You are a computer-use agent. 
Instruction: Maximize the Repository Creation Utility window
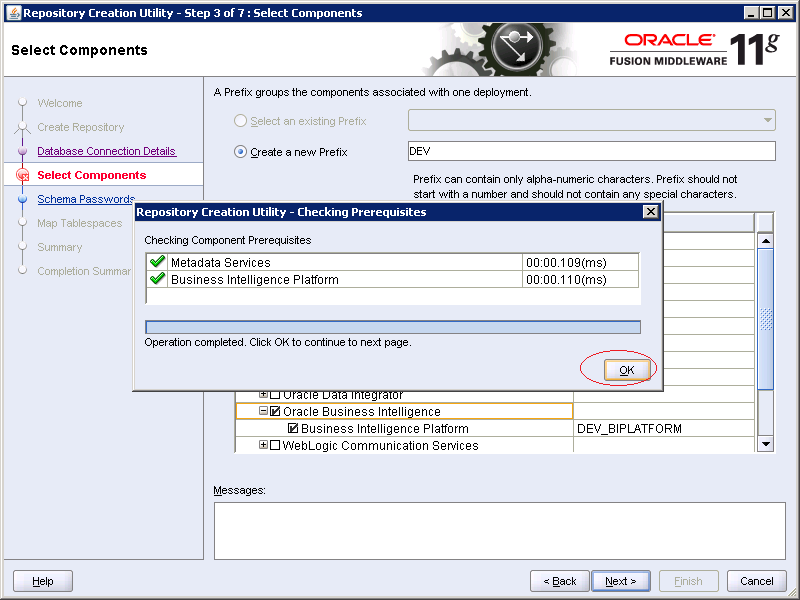pyautogui.click(x=767, y=13)
